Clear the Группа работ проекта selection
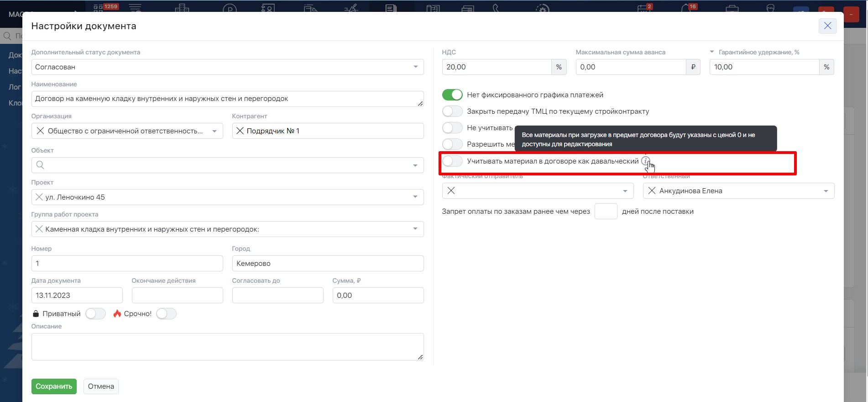The width and height of the screenshot is (868, 402). pos(39,229)
